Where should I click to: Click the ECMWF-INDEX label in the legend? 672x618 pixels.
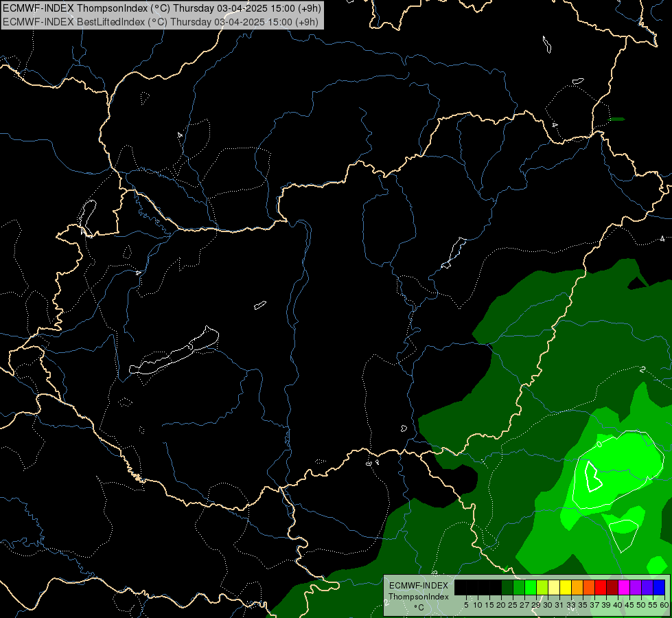point(418,586)
